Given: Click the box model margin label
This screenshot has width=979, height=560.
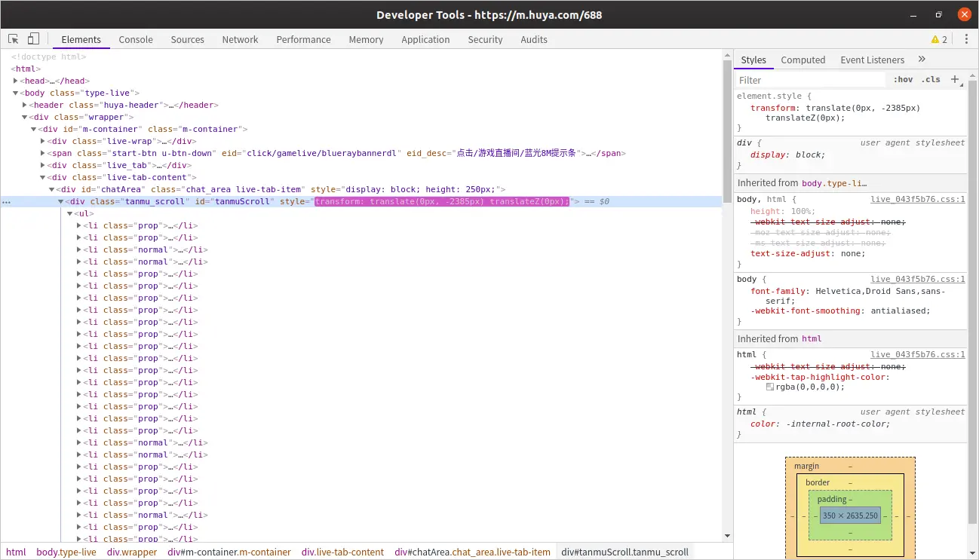Looking at the screenshot, I should click(806, 466).
